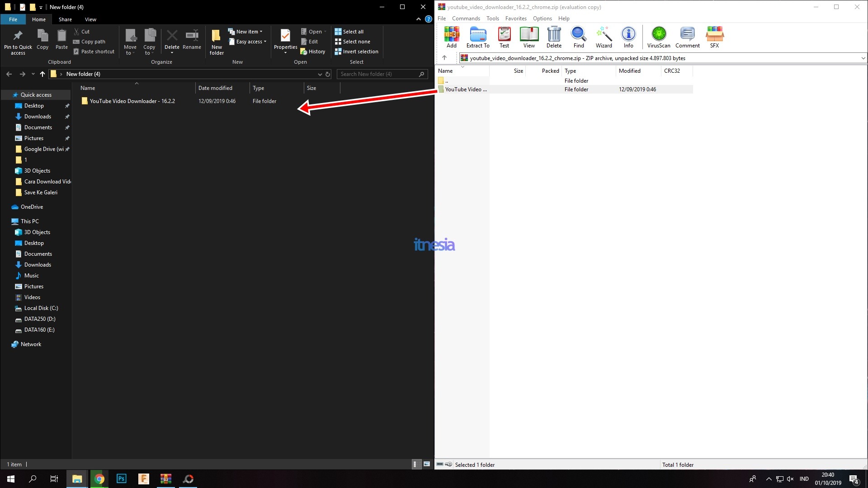Create an SFX archive

pyautogui.click(x=714, y=38)
